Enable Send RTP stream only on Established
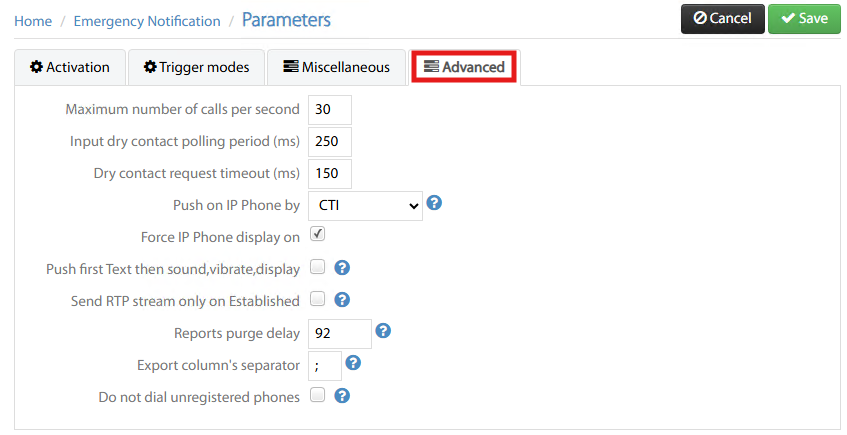 tap(318, 298)
